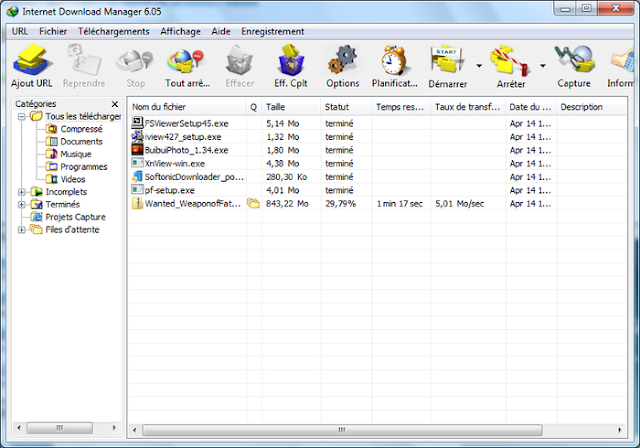Image resolution: width=640 pixels, height=448 pixels.
Task: Click the Catégories panel scroll left arrow
Action: point(19,428)
